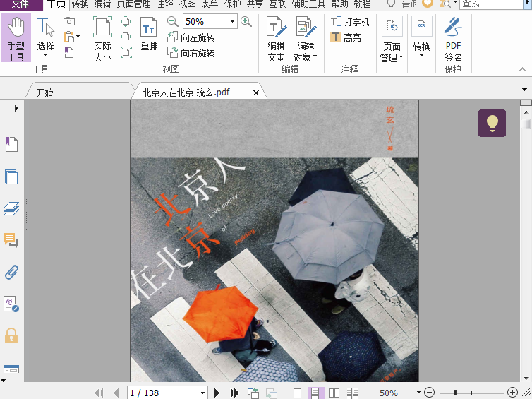
Task: Open the Bookmarks panel in the sidebar
Action: [11, 144]
